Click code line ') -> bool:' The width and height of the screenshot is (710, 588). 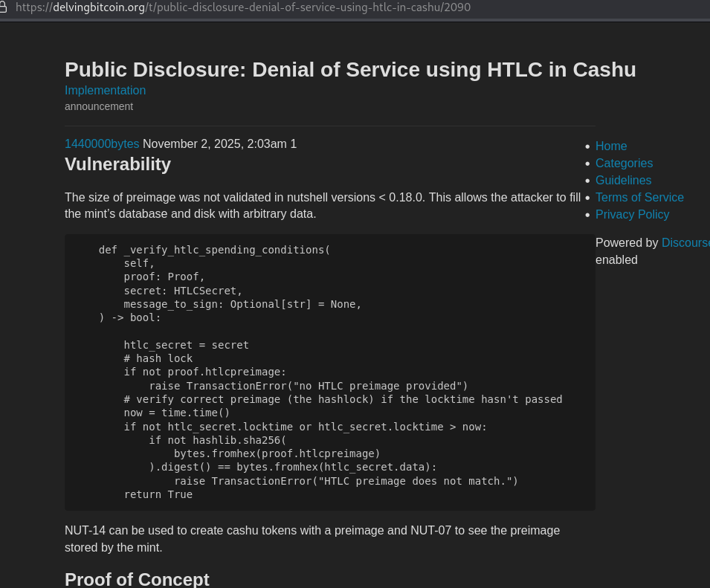pos(129,317)
